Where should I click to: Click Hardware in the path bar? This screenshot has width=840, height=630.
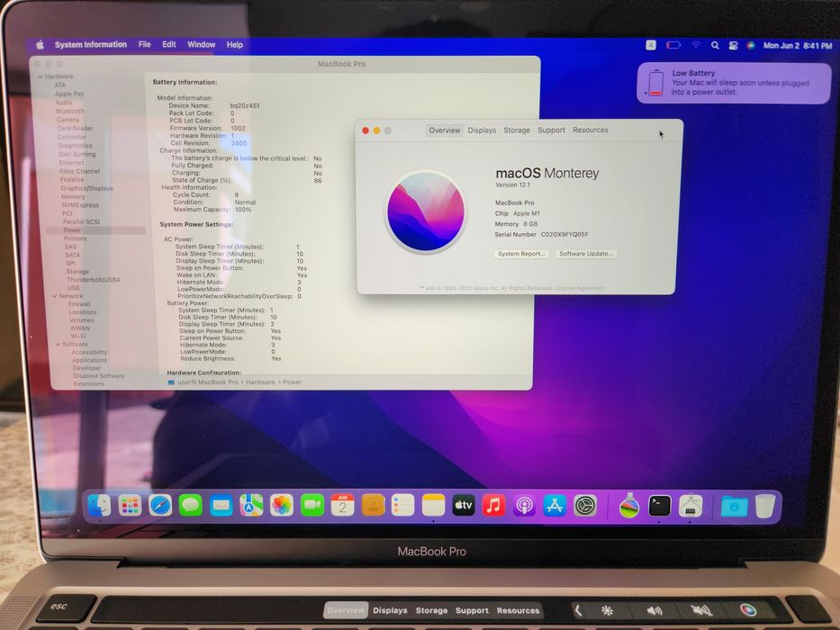[x=260, y=382]
